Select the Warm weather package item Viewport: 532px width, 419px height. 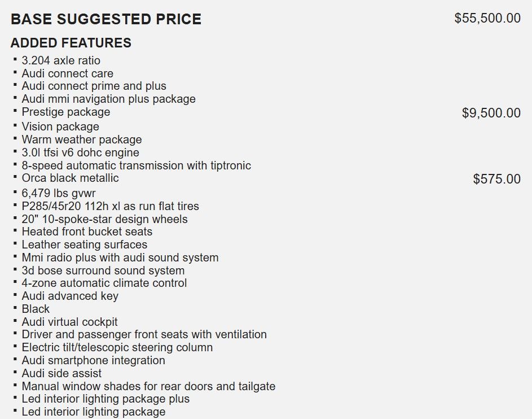click(82, 139)
